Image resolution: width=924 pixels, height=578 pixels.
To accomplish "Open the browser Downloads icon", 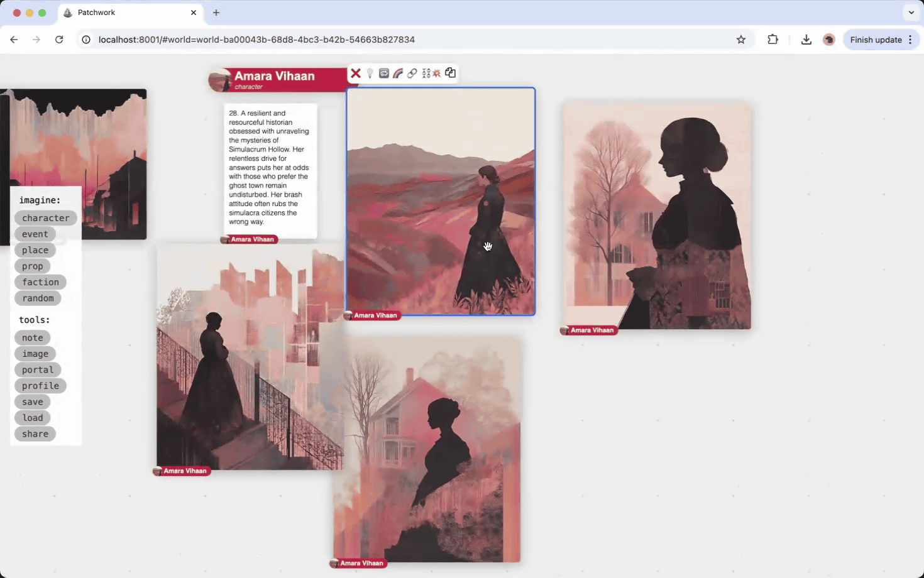I will (x=806, y=39).
